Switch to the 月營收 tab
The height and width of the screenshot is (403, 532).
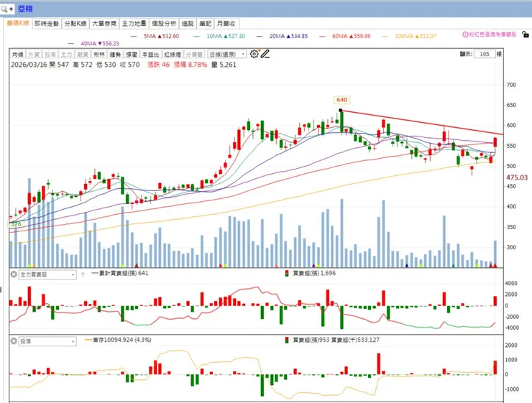point(226,24)
